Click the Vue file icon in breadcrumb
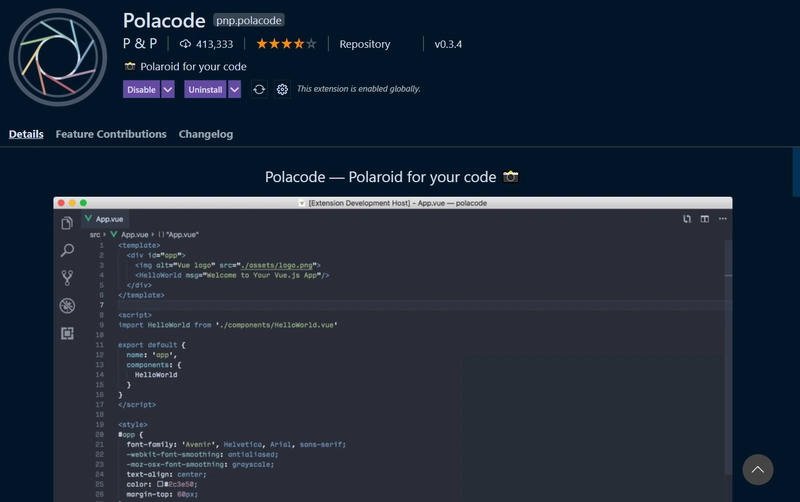Image resolution: width=800 pixels, height=502 pixels. click(x=114, y=234)
